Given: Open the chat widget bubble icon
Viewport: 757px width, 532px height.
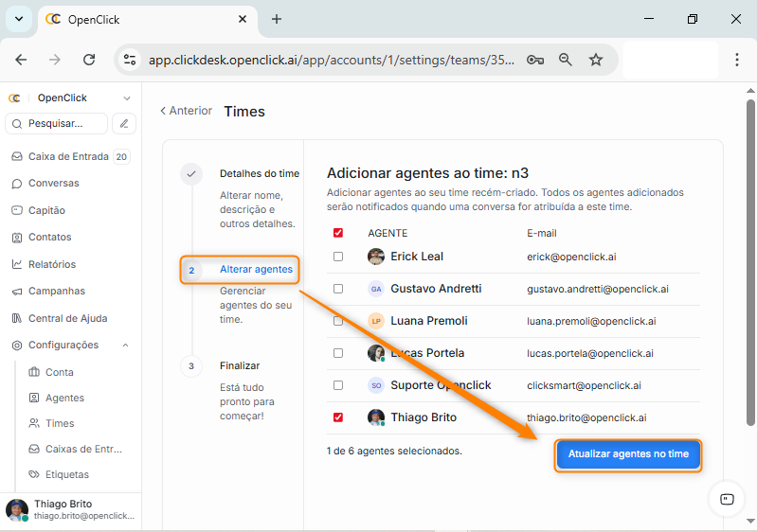Looking at the screenshot, I should [x=727, y=498].
